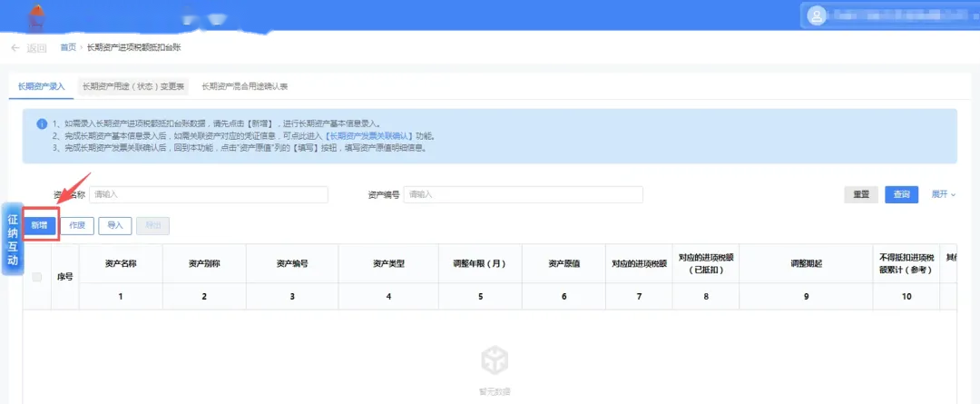The height and width of the screenshot is (404, 980).
Task: Click the 资产类型 column header
Action: pos(388,263)
